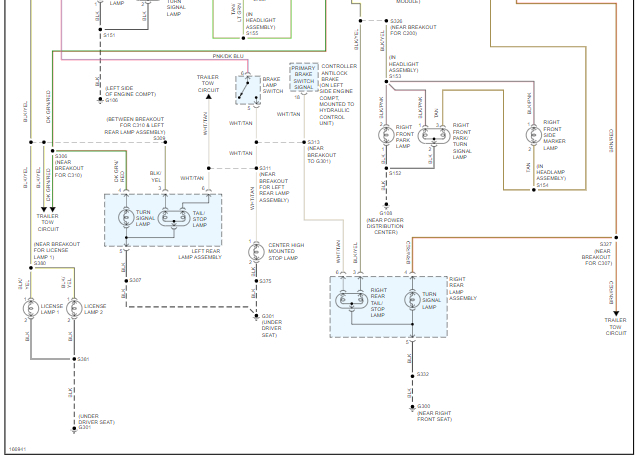The width and height of the screenshot is (638, 456).
Task: Click the Right Front Park/Turn Signal Lamp bulb
Action: point(434,135)
